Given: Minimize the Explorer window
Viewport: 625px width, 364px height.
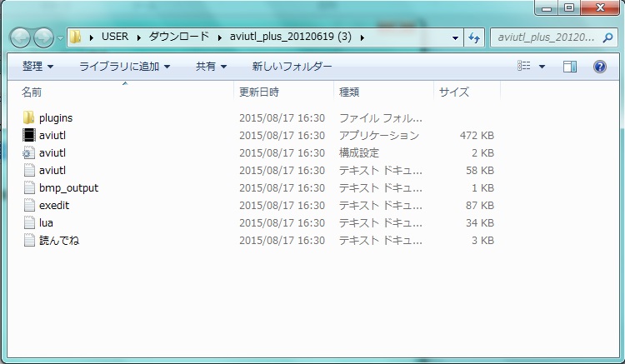Looking at the screenshot, I should tap(546, 7).
